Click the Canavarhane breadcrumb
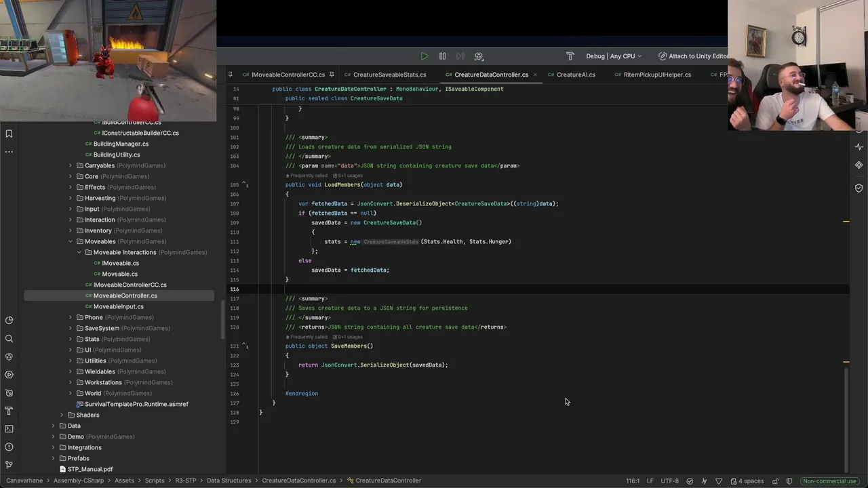Image resolution: width=868 pixels, height=488 pixels. (x=24, y=481)
